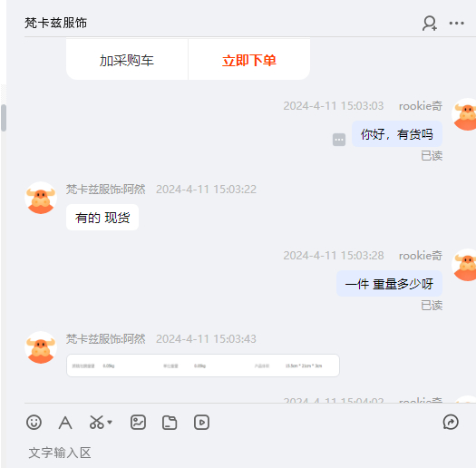Open the quick reply bubble icon
The image size is (476, 468).
[451, 422]
